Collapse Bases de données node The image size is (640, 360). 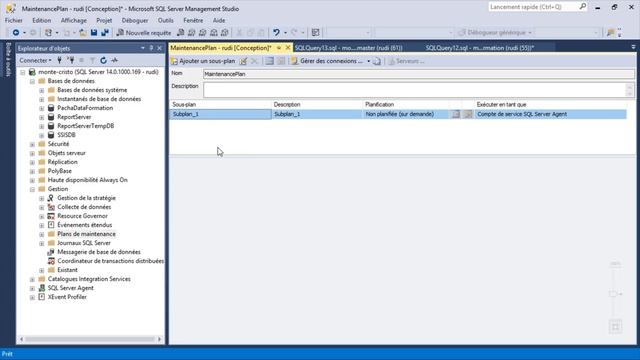coord(32,81)
